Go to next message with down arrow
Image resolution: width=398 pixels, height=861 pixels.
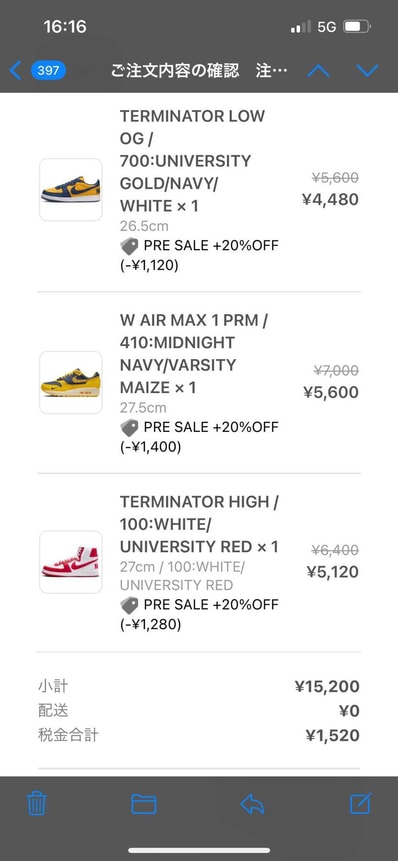367,70
